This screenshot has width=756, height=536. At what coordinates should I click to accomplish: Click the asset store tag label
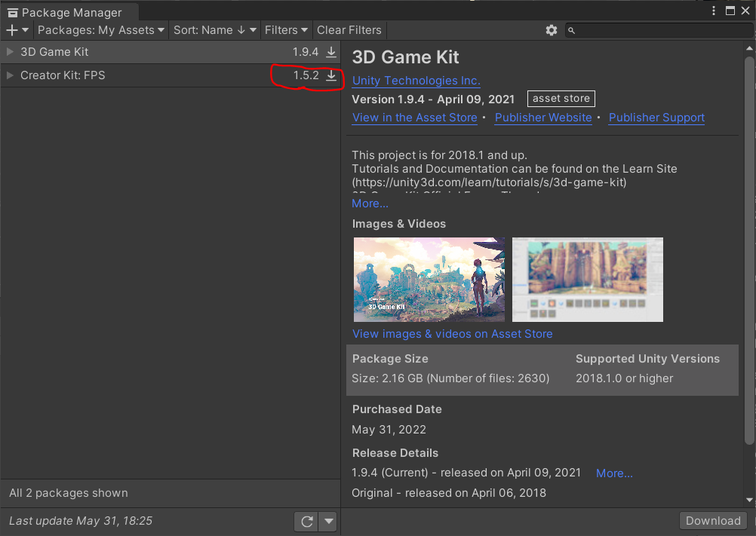point(561,99)
